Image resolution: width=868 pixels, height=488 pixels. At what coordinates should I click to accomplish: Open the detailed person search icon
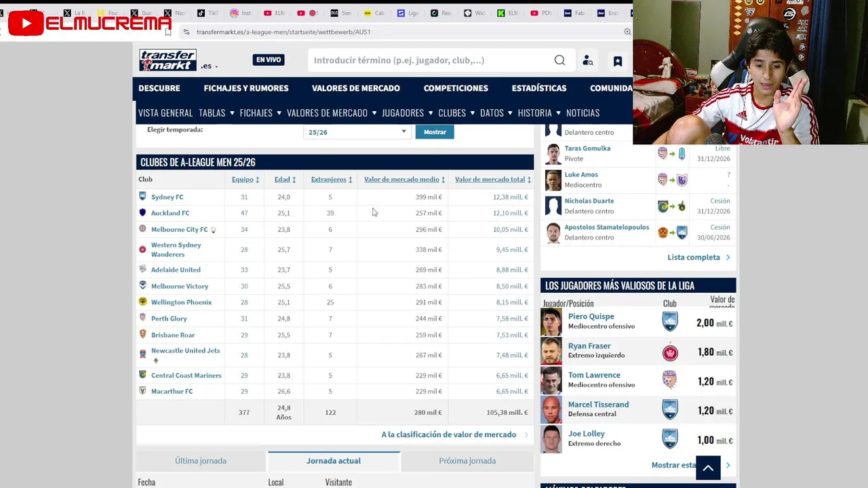588,60
